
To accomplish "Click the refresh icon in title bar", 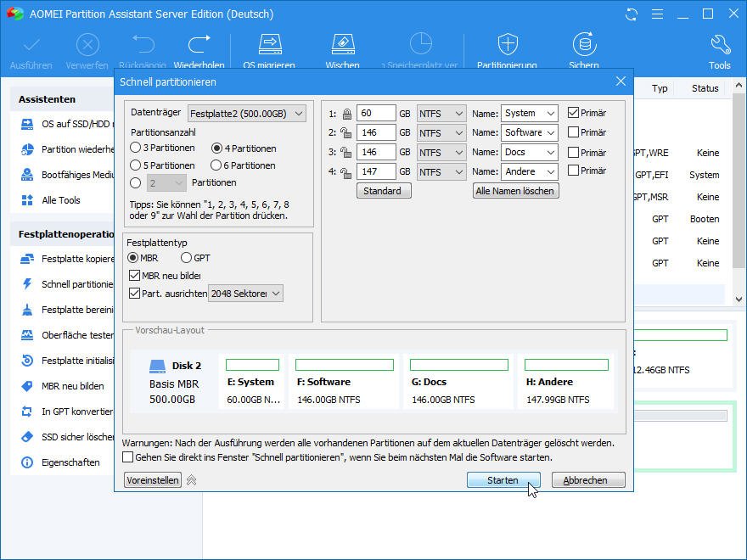I will tap(631, 14).
